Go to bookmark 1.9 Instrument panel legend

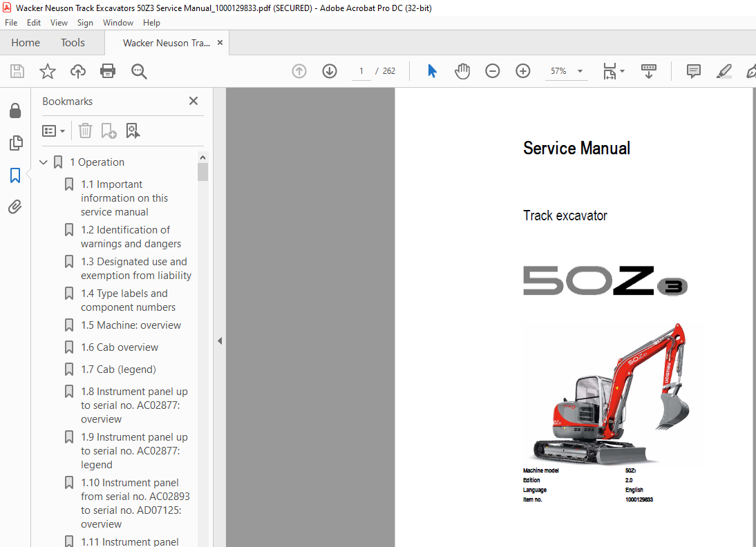point(134,450)
